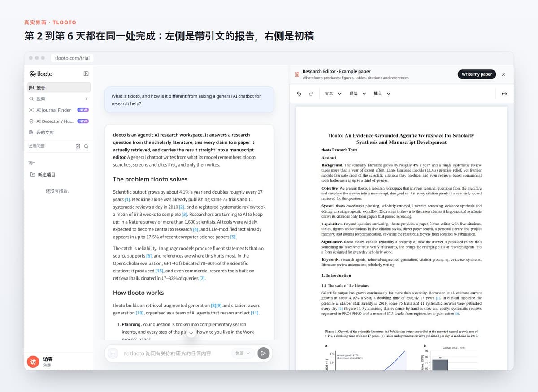The image size is (538, 392).
Task: Click the scroll-down arrow in the report
Action: click(191, 332)
